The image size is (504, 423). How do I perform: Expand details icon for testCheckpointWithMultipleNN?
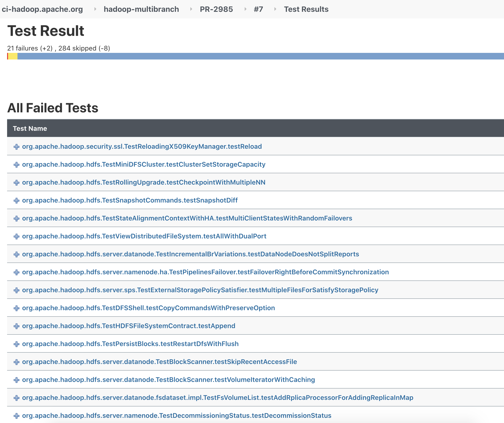[16, 183]
